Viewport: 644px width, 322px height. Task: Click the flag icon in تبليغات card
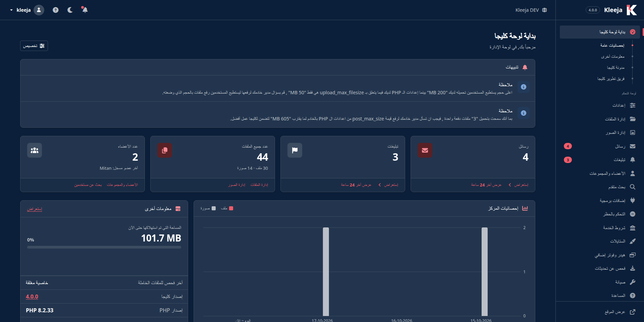295,150
